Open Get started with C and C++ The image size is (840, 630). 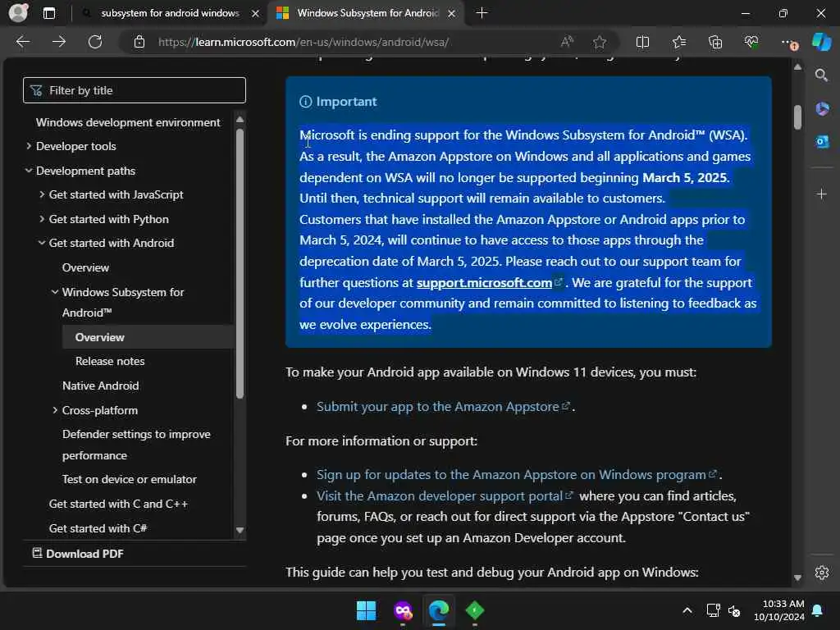[x=118, y=504]
